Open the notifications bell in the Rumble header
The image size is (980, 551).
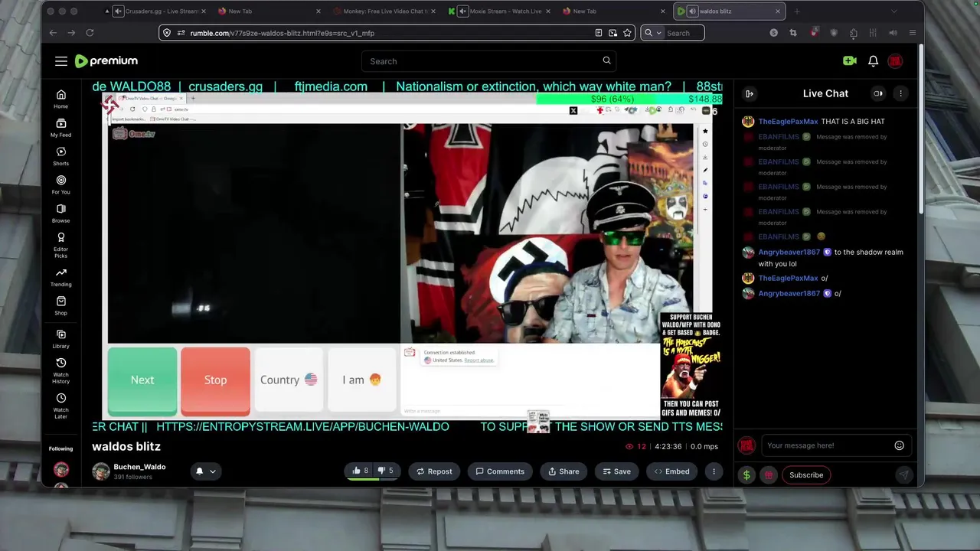[x=873, y=61]
